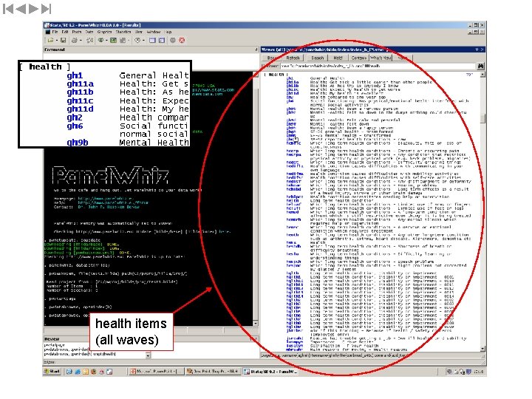Click the Help! button in the Viewer
Image resolution: width=532 pixels, height=399 pixels.
(x=338, y=58)
